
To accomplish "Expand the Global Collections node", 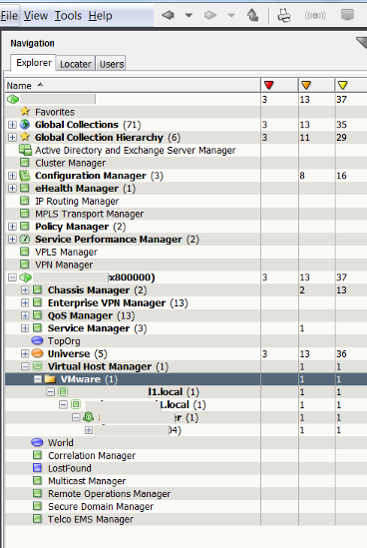I will (x=12, y=124).
